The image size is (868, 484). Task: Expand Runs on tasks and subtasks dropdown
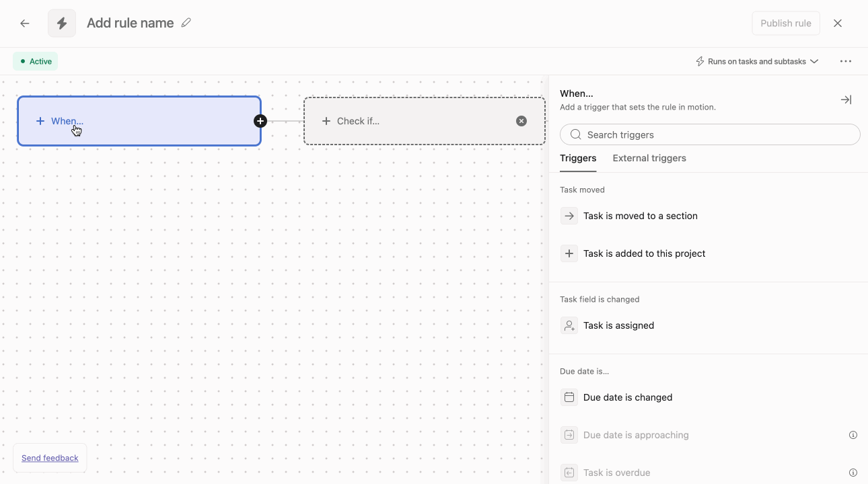point(756,61)
